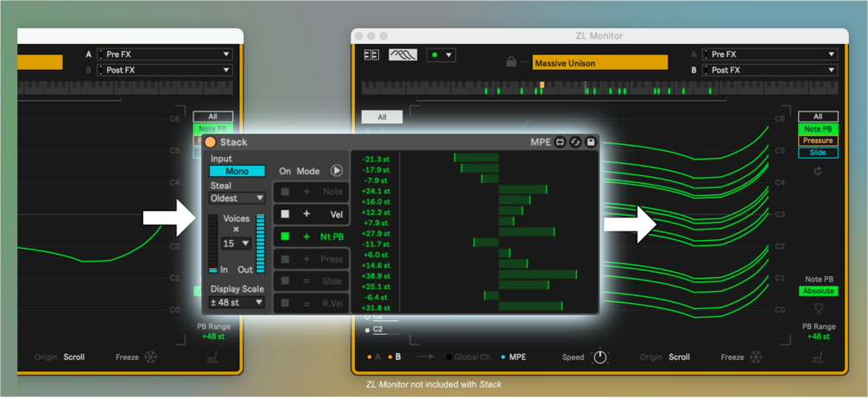
Task: Click the -17.9 st offset value
Action: [x=376, y=170]
